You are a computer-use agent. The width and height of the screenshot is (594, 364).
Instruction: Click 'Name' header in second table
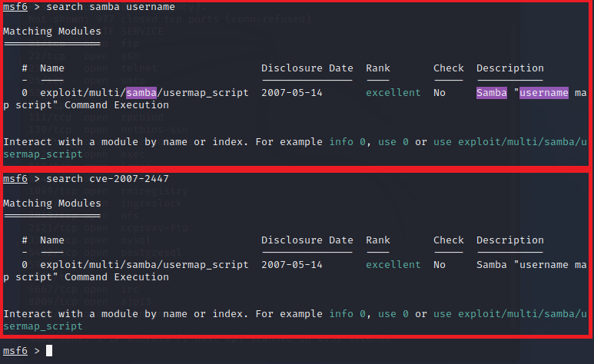(52, 240)
